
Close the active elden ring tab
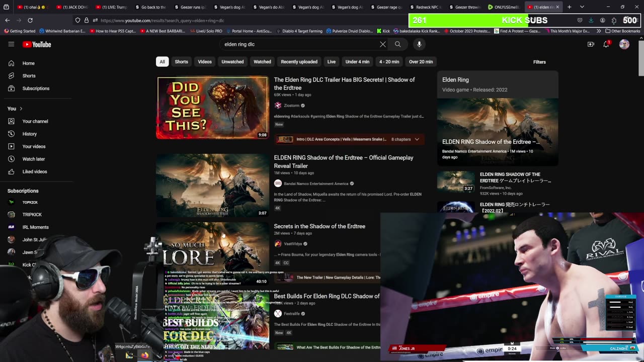pos(557,7)
